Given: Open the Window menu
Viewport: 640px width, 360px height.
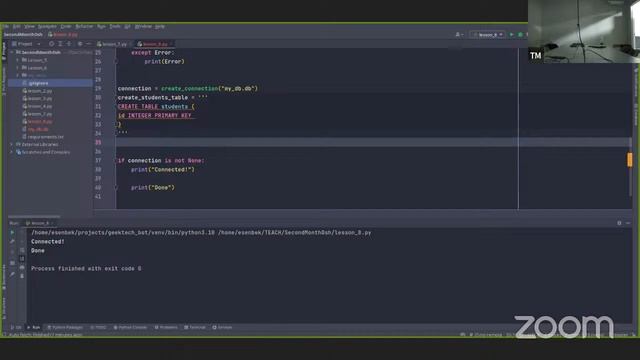Looking at the screenshot, I should 143,27.
